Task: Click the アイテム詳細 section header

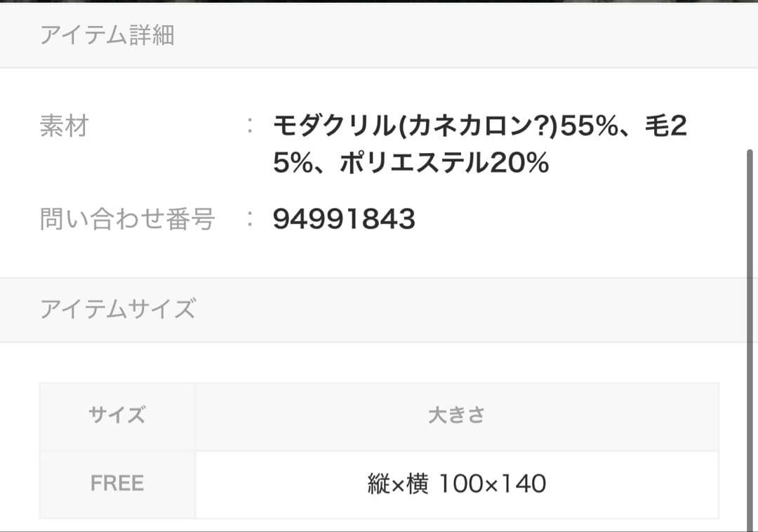Action: [x=107, y=34]
